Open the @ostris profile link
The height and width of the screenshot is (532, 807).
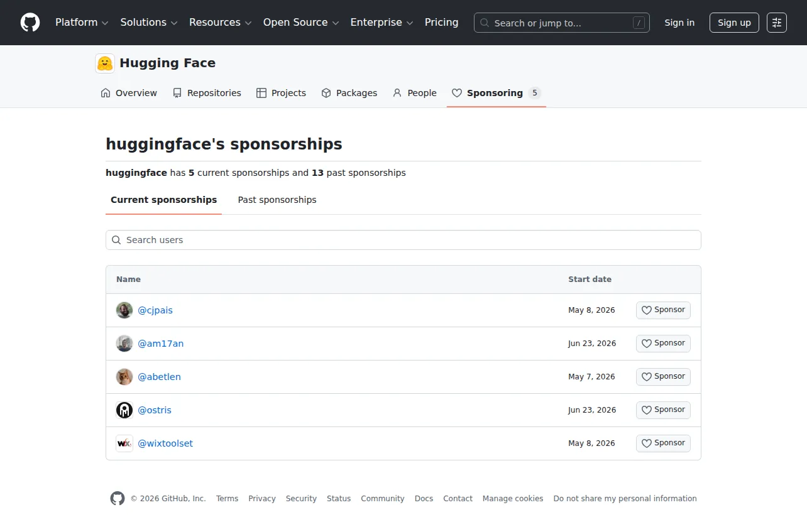[155, 410]
